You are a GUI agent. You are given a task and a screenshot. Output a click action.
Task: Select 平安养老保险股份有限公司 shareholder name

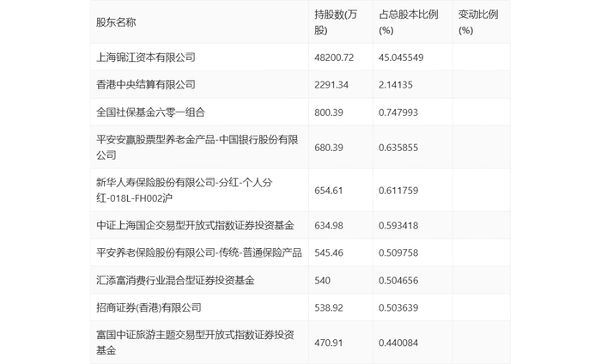click(199, 252)
